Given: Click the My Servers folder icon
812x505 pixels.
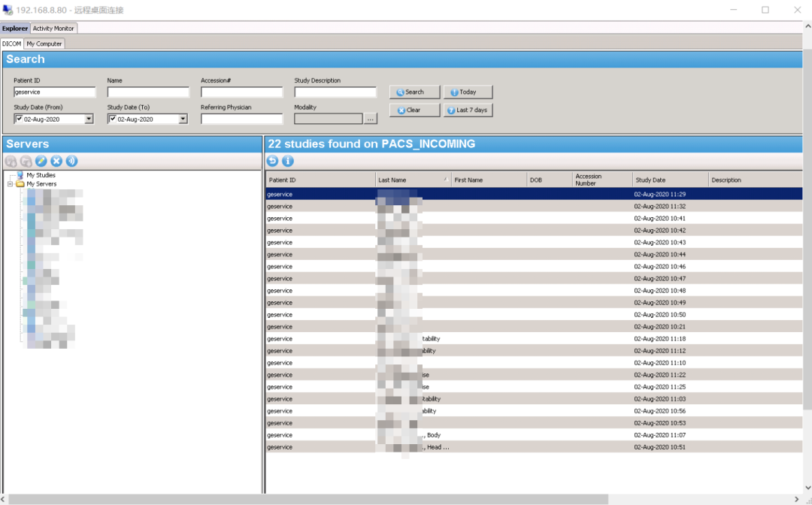Looking at the screenshot, I should pos(20,183).
